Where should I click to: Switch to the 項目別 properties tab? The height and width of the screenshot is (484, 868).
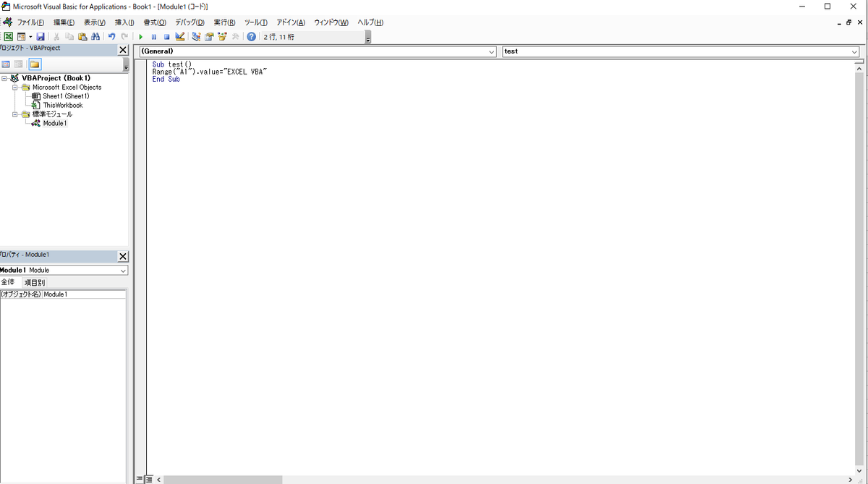34,283
